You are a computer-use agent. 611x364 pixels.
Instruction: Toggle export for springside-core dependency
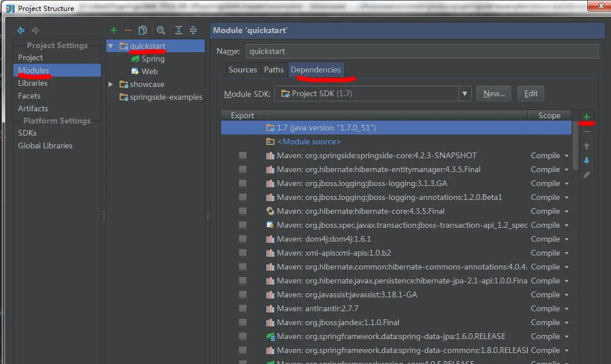coord(243,155)
